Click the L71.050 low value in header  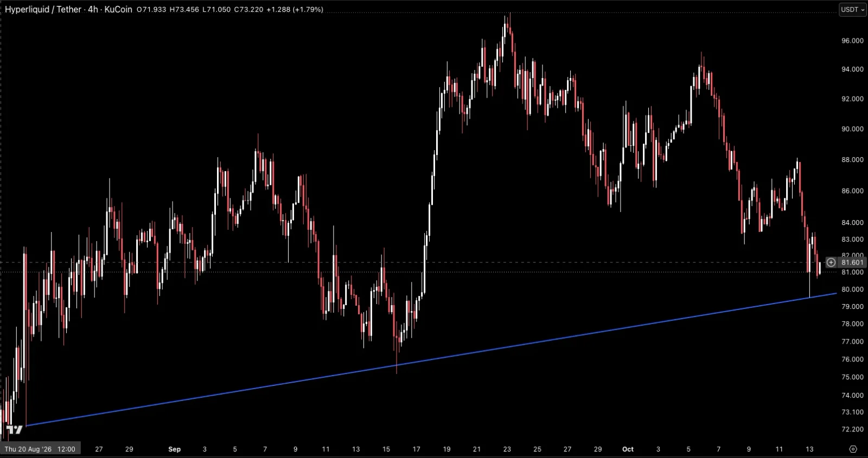tap(216, 9)
